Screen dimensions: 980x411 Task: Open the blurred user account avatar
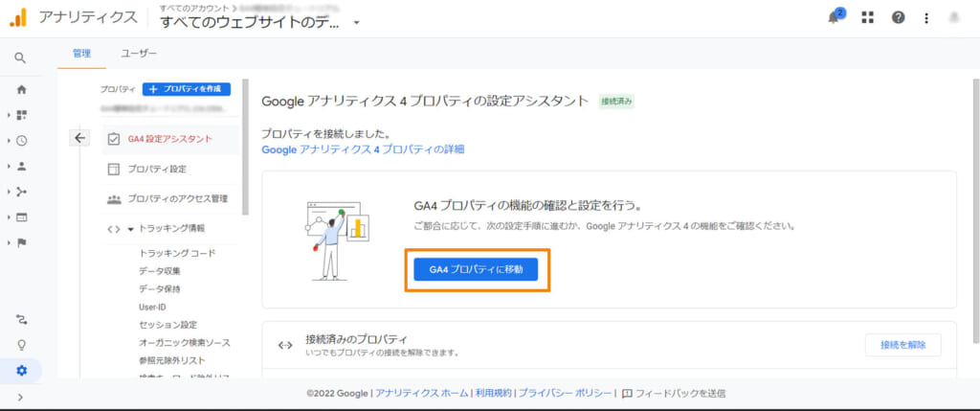[x=954, y=17]
